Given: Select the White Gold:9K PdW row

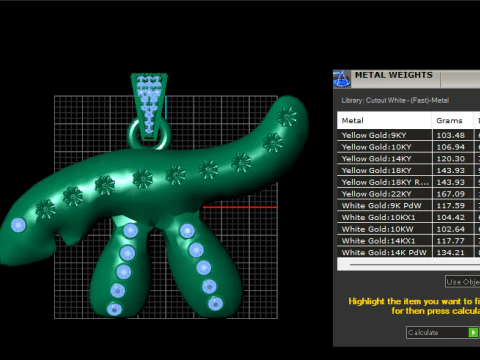Looking at the screenshot, I should pyautogui.click(x=408, y=205).
